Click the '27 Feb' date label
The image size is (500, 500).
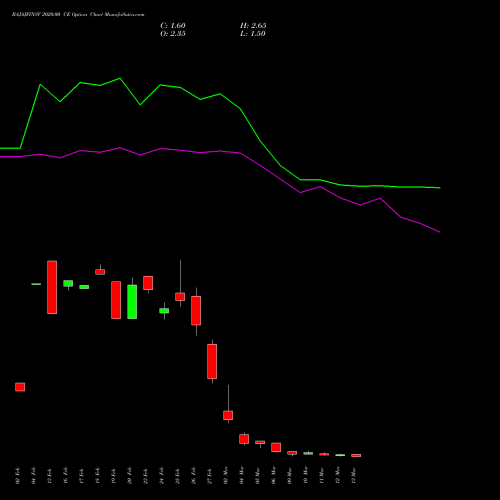pos(210,476)
